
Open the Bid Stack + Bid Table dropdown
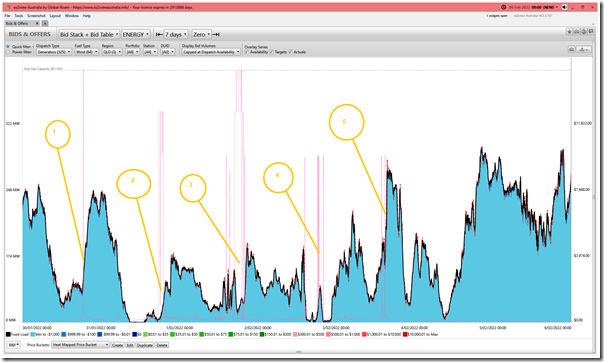(x=89, y=34)
